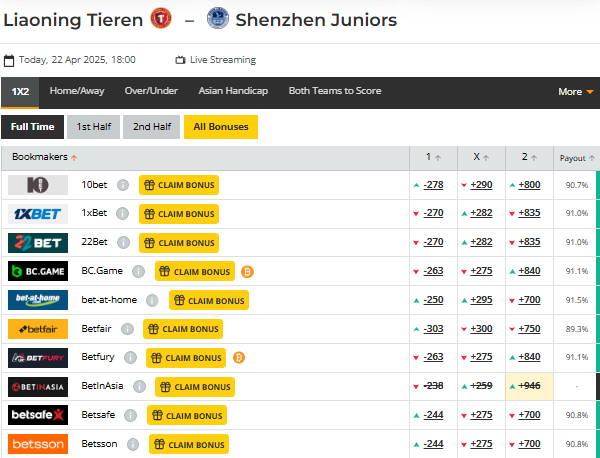
Task: Click the Betsson CLAIM BONUS button
Action: pyautogui.click(x=189, y=444)
